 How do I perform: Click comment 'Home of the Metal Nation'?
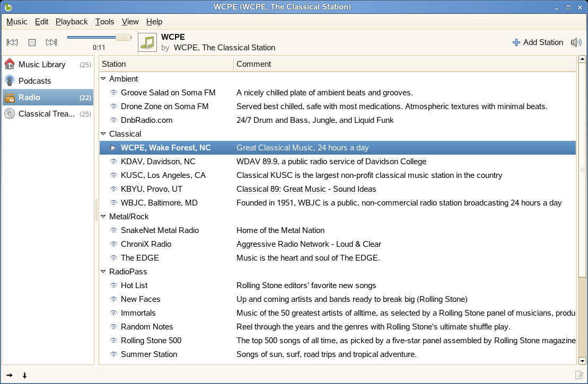[280, 230]
